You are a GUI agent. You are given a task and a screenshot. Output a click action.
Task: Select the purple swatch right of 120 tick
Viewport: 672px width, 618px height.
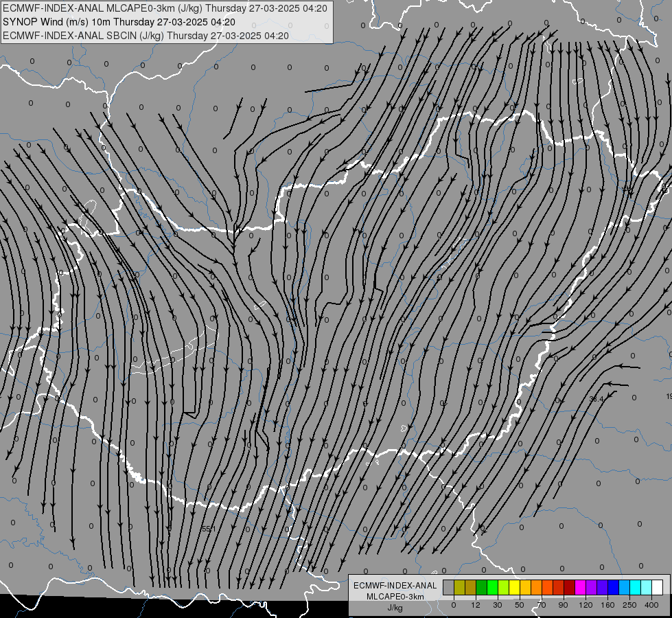[x=592, y=587]
